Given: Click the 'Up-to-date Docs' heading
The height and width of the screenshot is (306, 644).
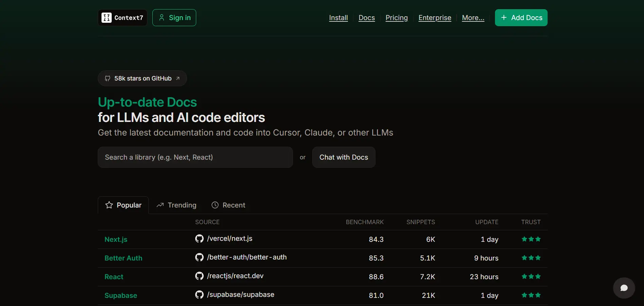Looking at the screenshot, I should coord(147,102).
